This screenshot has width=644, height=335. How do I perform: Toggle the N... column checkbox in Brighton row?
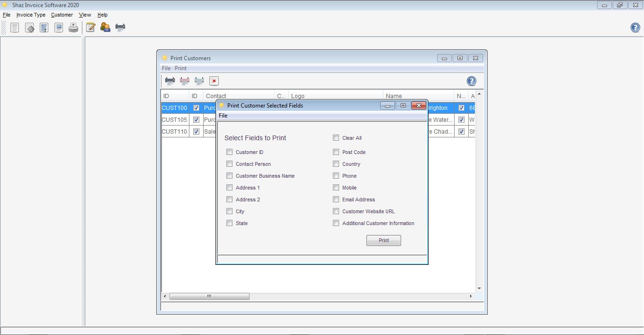point(461,108)
